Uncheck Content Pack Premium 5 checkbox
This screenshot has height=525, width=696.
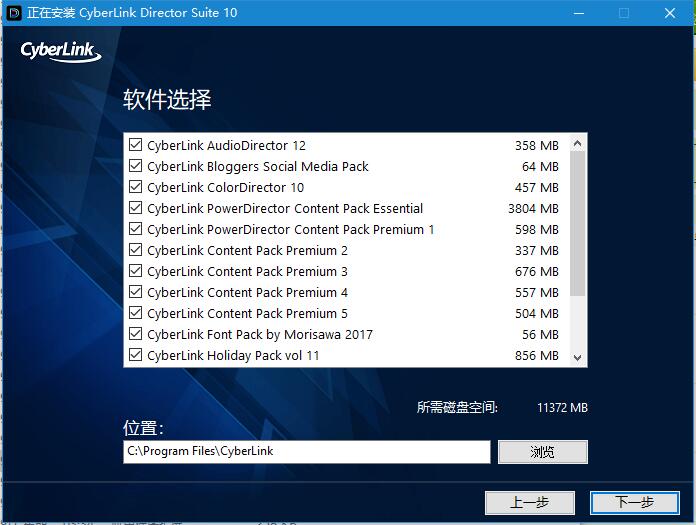click(135, 313)
